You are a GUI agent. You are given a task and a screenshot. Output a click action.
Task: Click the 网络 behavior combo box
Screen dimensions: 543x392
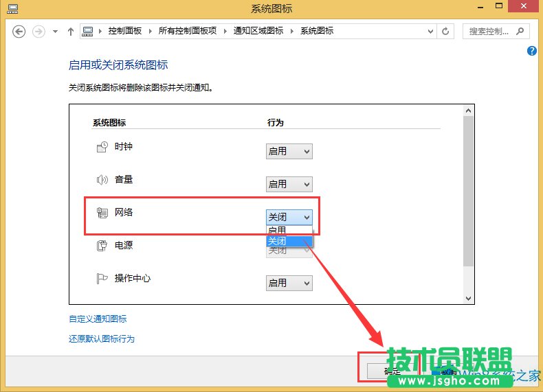289,217
